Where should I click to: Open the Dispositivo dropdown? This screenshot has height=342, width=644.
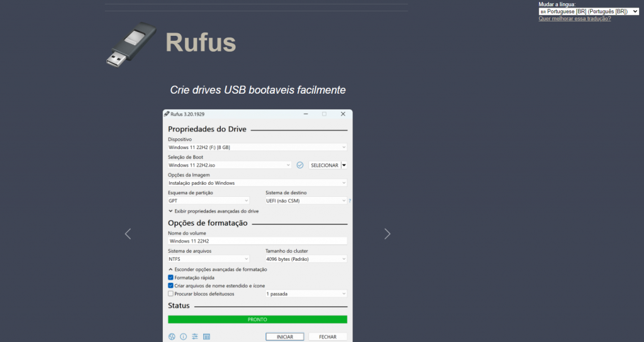257,147
